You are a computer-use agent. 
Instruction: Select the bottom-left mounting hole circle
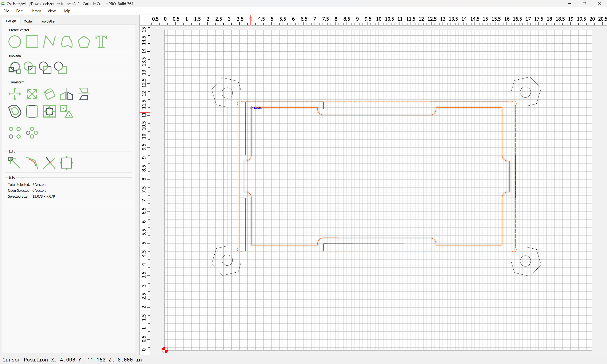click(x=227, y=260)
